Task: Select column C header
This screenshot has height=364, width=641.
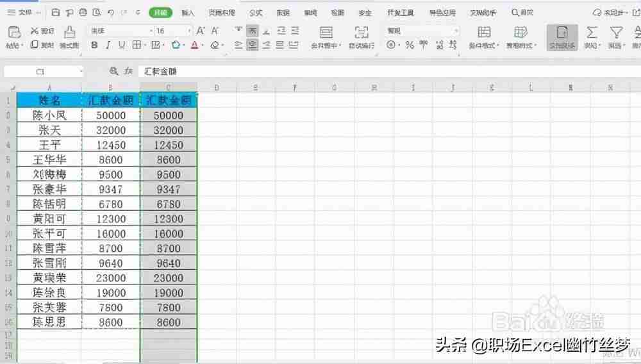Action: coord(169,87)
